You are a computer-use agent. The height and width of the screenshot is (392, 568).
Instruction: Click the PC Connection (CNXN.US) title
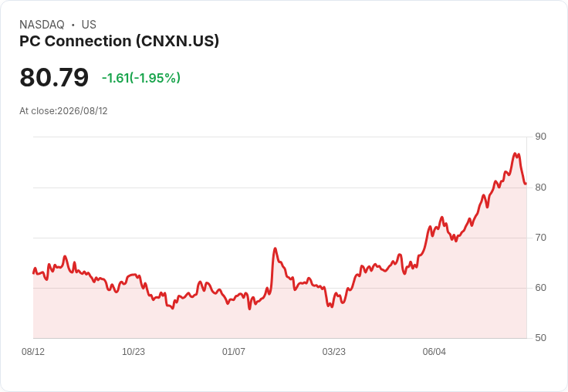(119, 42)
